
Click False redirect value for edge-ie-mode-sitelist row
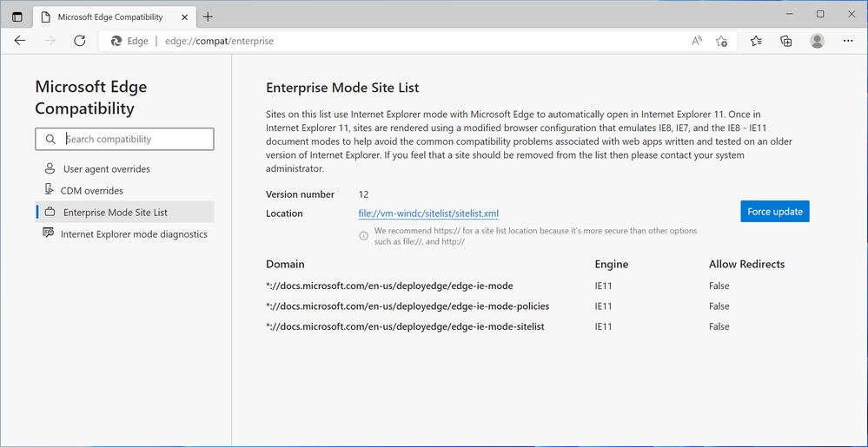719,326
